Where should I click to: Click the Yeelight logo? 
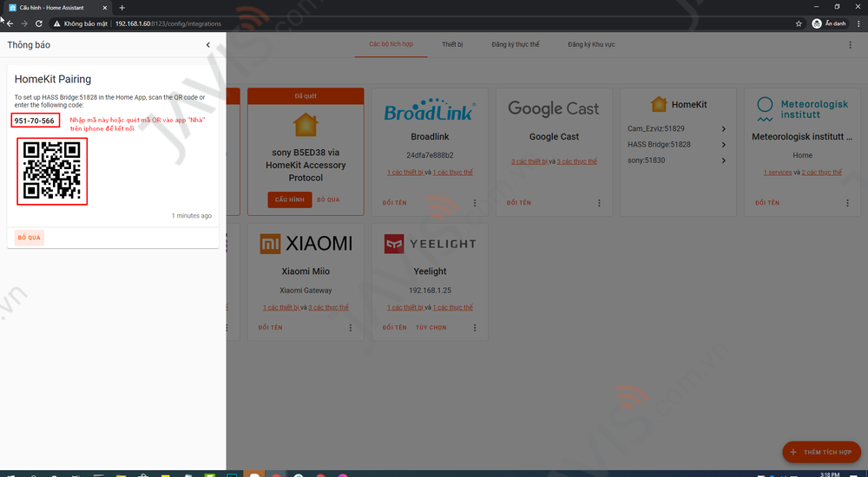[x=430, y=244]
